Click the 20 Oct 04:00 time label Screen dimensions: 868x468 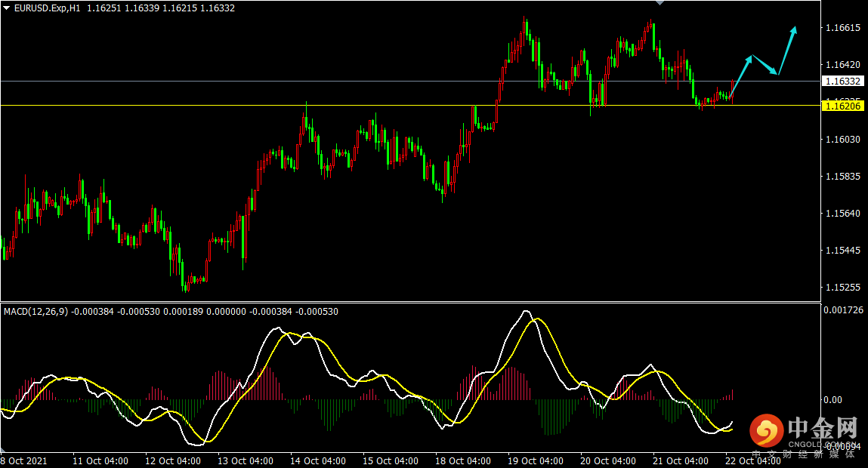pos(608,460)
